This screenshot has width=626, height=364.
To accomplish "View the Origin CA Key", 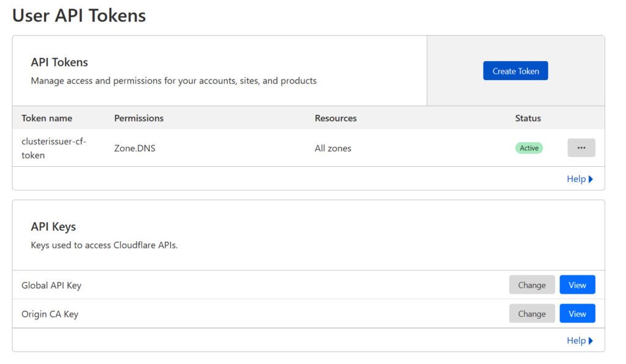I will coord(577,313).
